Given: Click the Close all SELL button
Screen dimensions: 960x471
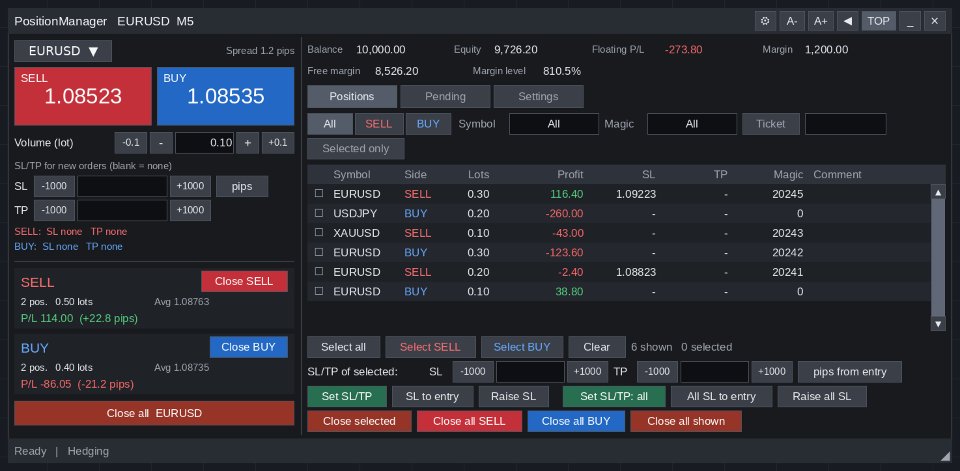Looking at the screenshot, I should pyautogui.click(x=469, y=421).
